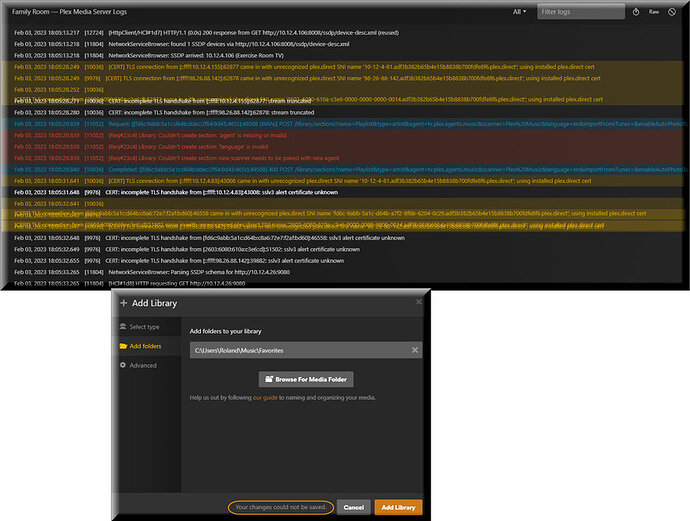Open the Add folders step
Screen dimensions: 690x521
[147, 346]
